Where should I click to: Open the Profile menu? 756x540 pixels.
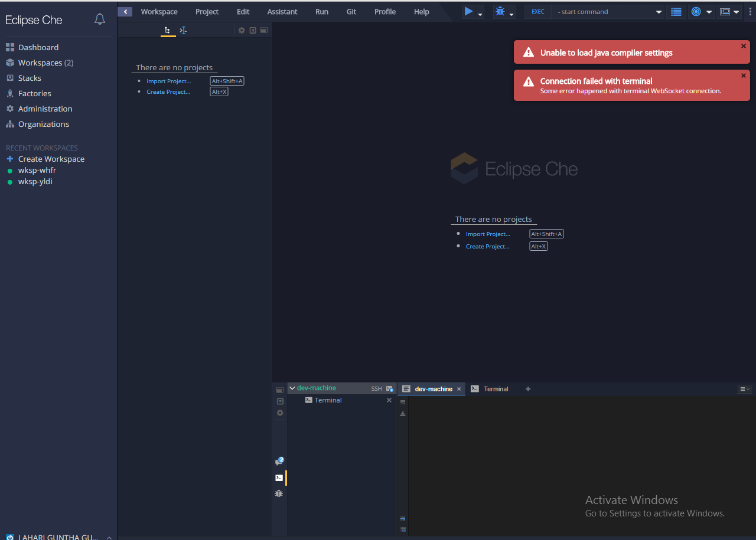(x=385, y=12)
